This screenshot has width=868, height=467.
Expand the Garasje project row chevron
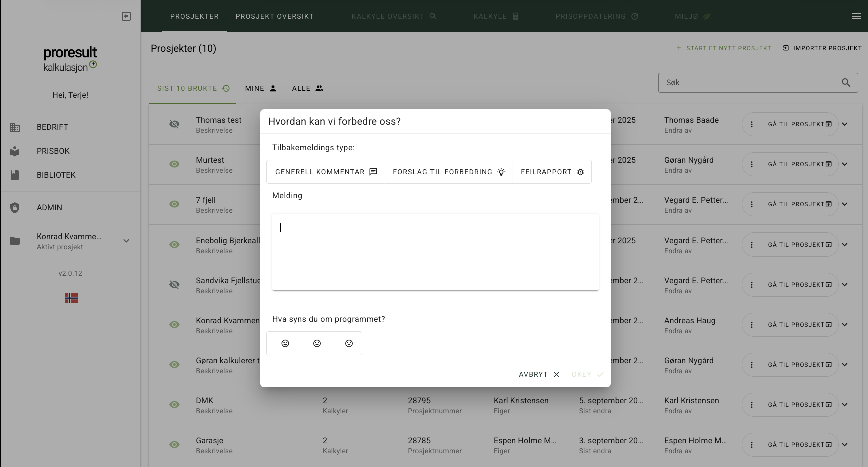(x=845, y=445)
